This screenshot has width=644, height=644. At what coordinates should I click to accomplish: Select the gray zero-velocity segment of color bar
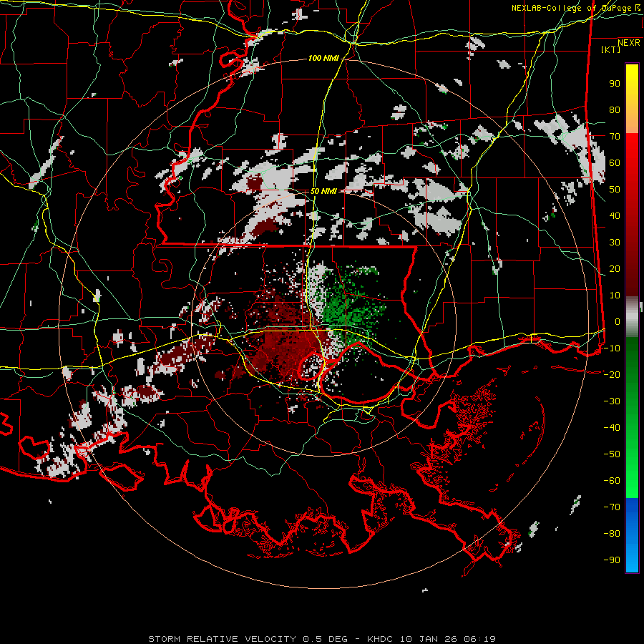pyautogui.click(x=632, y=317)
